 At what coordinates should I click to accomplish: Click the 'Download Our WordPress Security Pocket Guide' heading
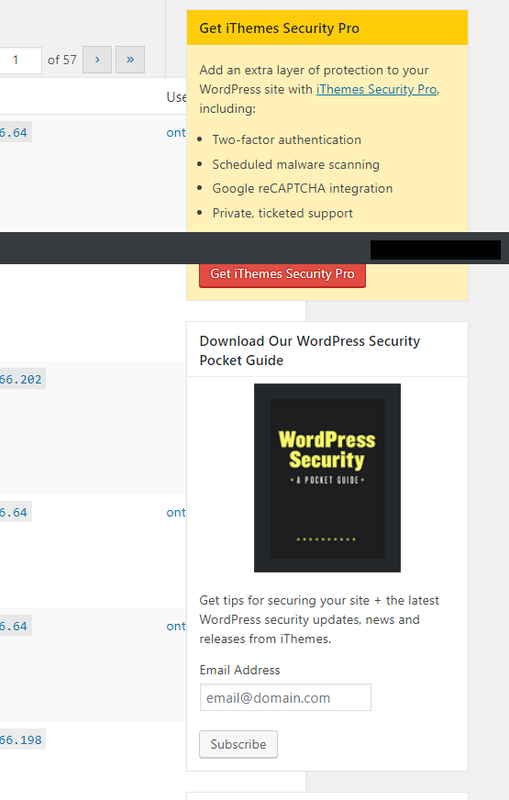pyautogui.click(x=310, y=351)
